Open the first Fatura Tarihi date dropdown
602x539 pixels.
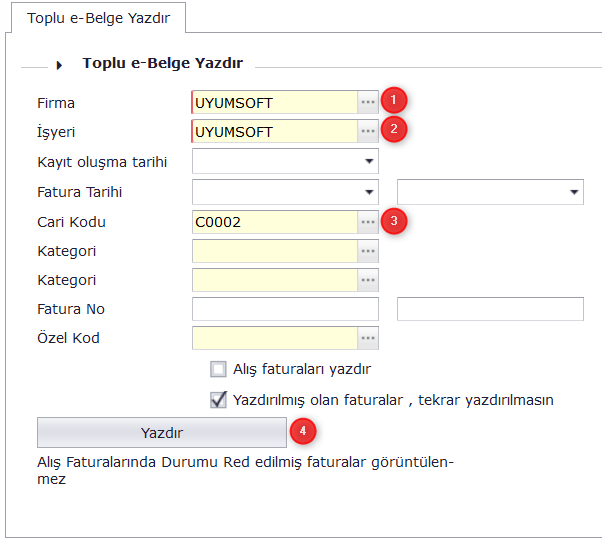click(x=369, y=192)
